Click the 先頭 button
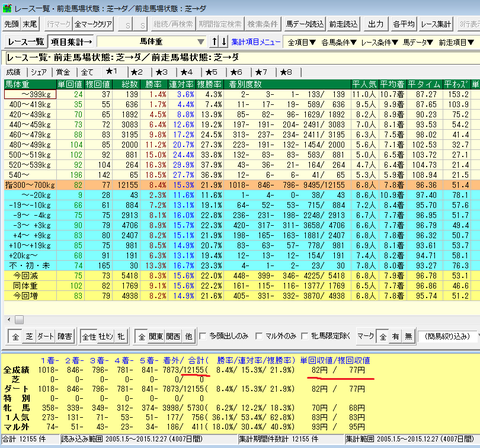This screenshot has height=448, width=480. coord(12,24)
